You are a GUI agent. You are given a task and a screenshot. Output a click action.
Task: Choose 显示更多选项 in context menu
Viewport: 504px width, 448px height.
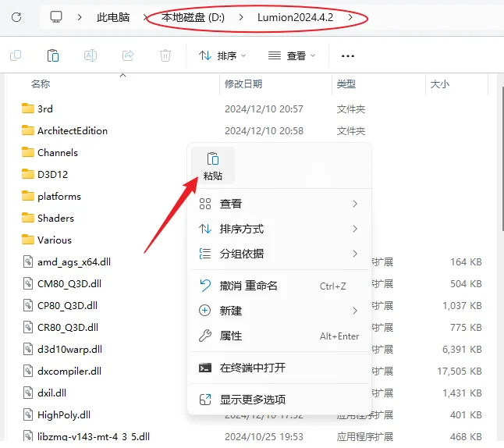tap(279, 400)
